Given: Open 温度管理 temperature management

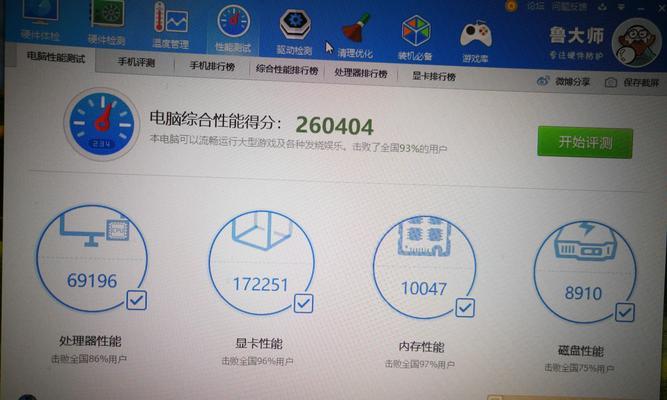Looking at the screenshot, I should (171, 25).
